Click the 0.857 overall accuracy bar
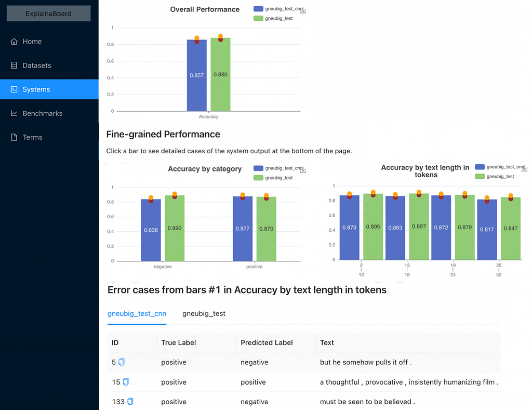This screenshot has height=410, width=532. pos(197,75)
